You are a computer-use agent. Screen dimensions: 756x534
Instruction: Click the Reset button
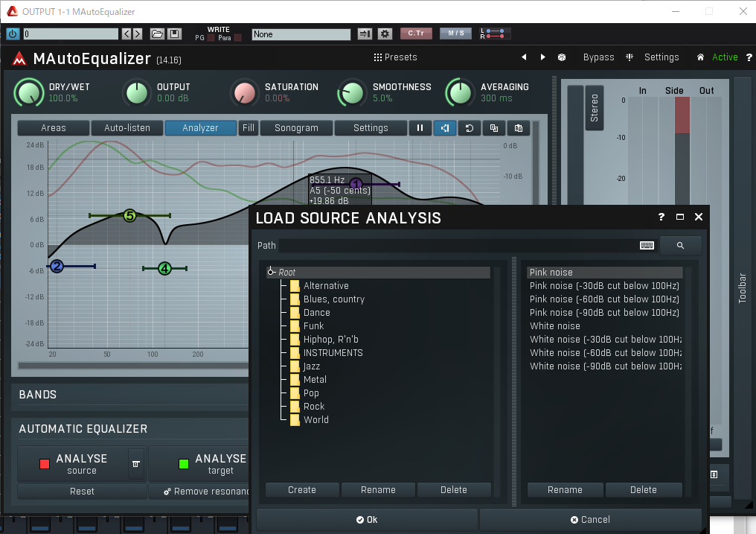click(82, 491)
